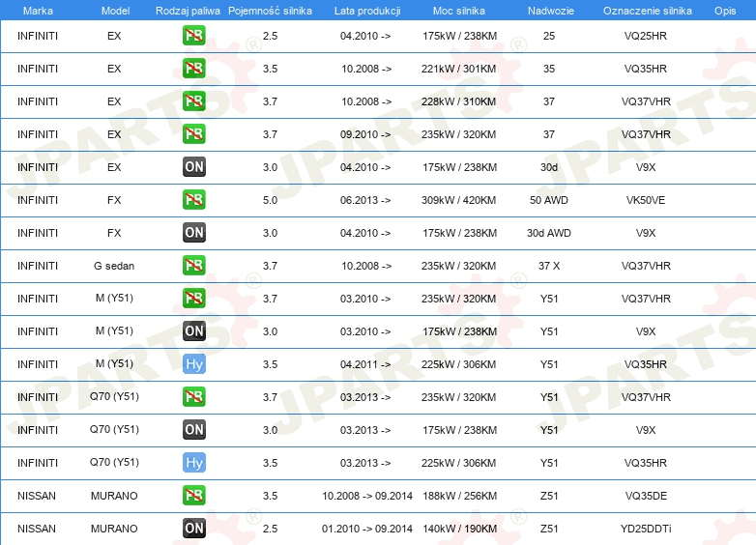This screenshot has height=545, width=756.
Task: Click the ON diesel icon in the M (Y51) 3.0 row
Action: tap(193, 331)
